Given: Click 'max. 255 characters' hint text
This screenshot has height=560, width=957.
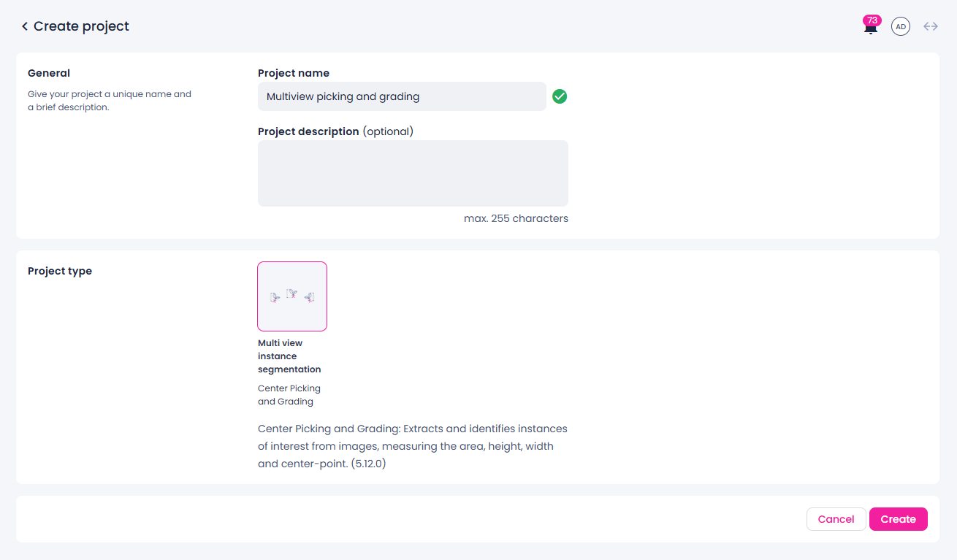Looking at the screenshot, I should pyautogui.click(x=516, y=218).
